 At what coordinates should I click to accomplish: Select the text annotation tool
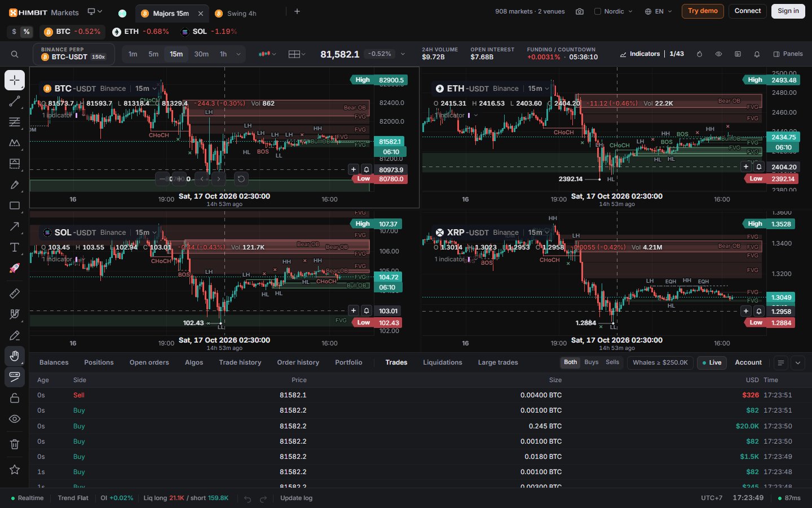[x=15, y=247]
